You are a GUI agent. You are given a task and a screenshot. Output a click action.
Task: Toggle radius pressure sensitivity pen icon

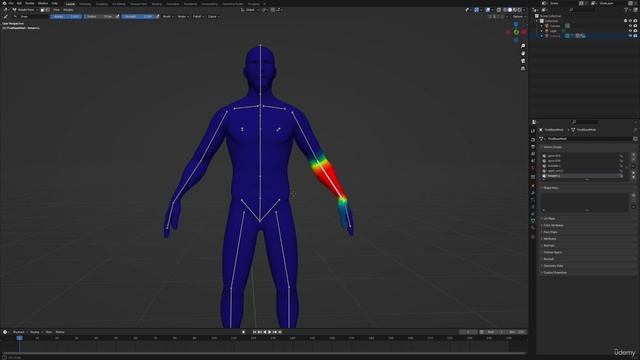tap(118, 16)
